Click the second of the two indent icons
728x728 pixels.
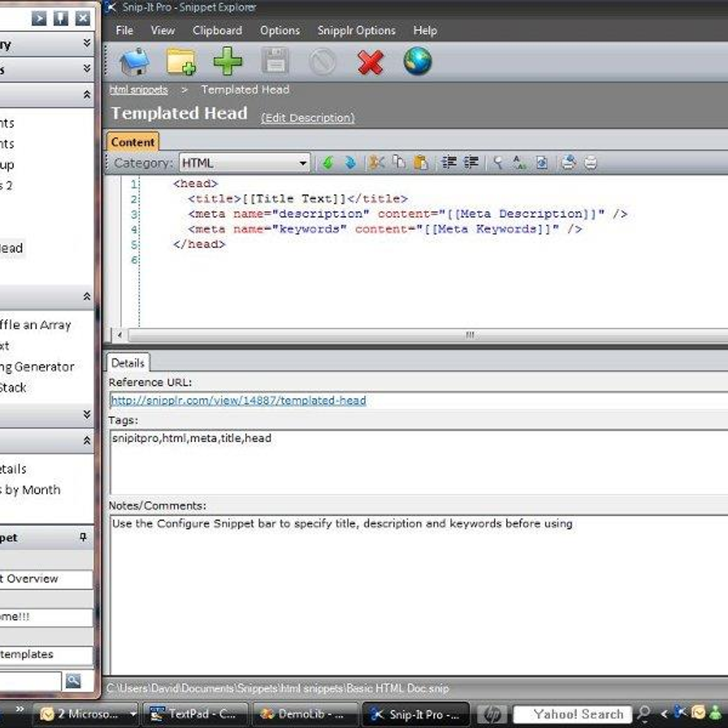(x=471, y=163)
